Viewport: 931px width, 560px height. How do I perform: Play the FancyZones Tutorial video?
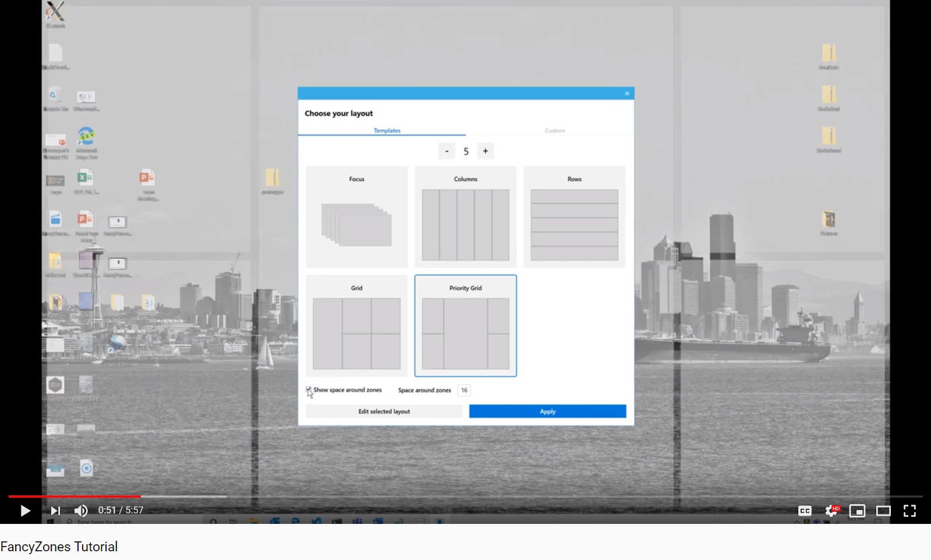pos(25,511)
